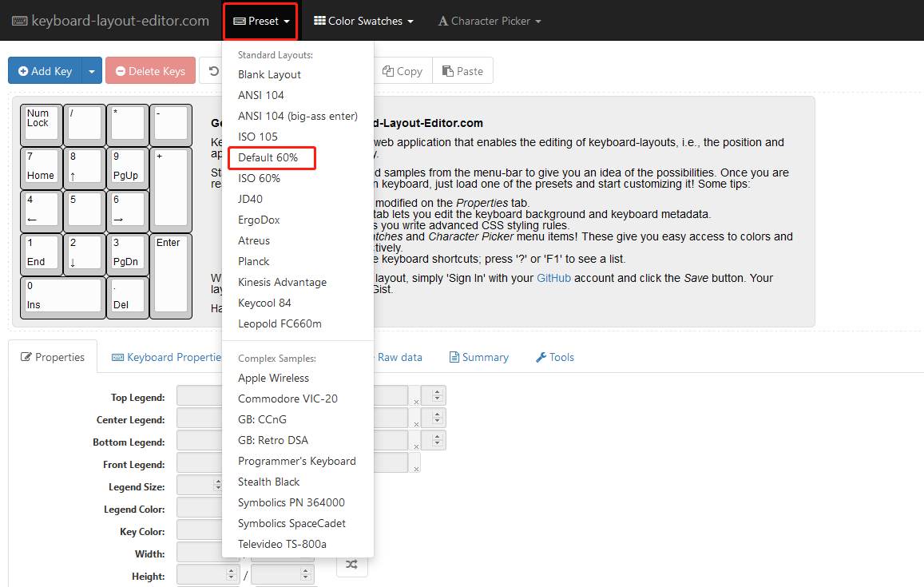Load the ErgoDox preset
This screenshot has width=924, height=587.
pos(259,220)
